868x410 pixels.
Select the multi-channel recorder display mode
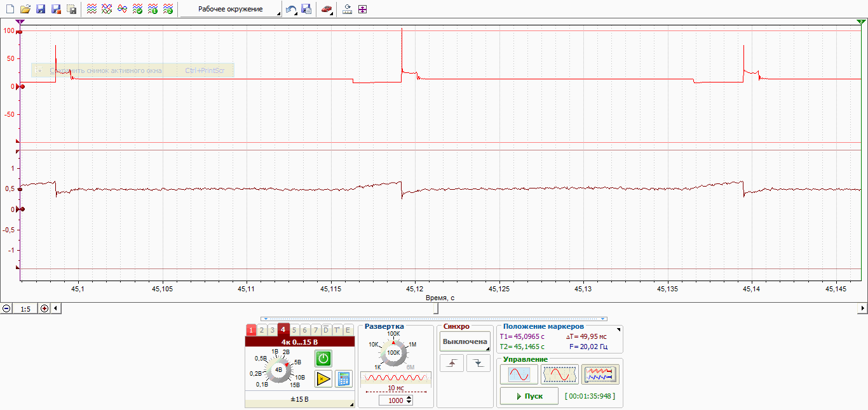point(600,374)
